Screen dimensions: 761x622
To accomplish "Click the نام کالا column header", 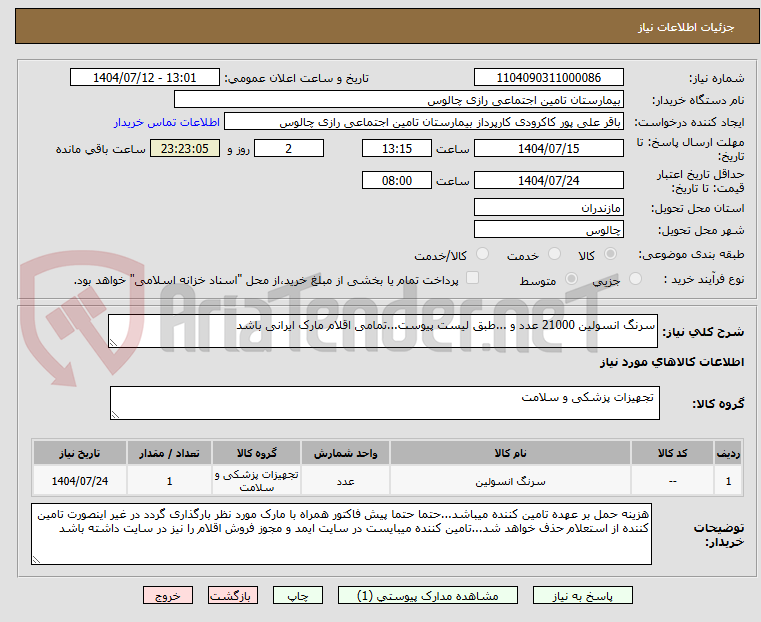I will [510, 453].
